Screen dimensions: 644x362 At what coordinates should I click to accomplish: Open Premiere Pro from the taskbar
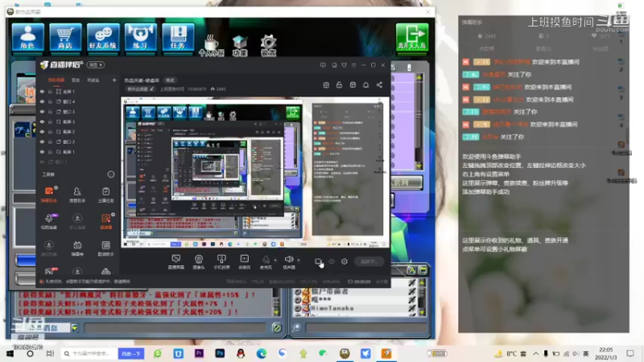point(199,353)
